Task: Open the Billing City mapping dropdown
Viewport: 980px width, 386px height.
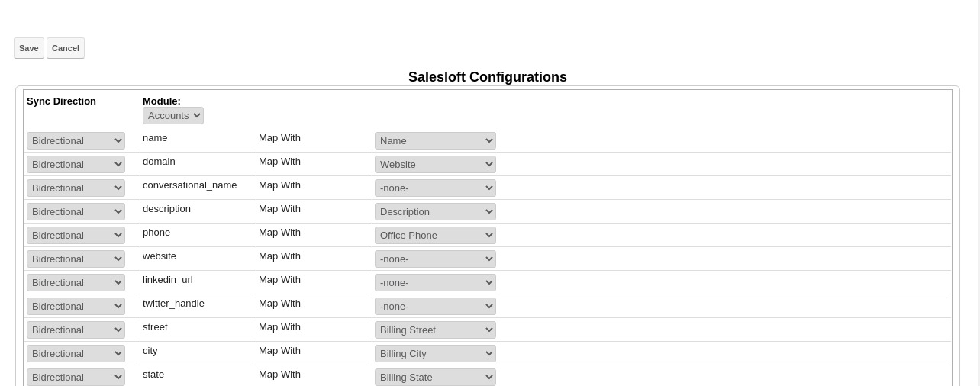Action: 435,354
